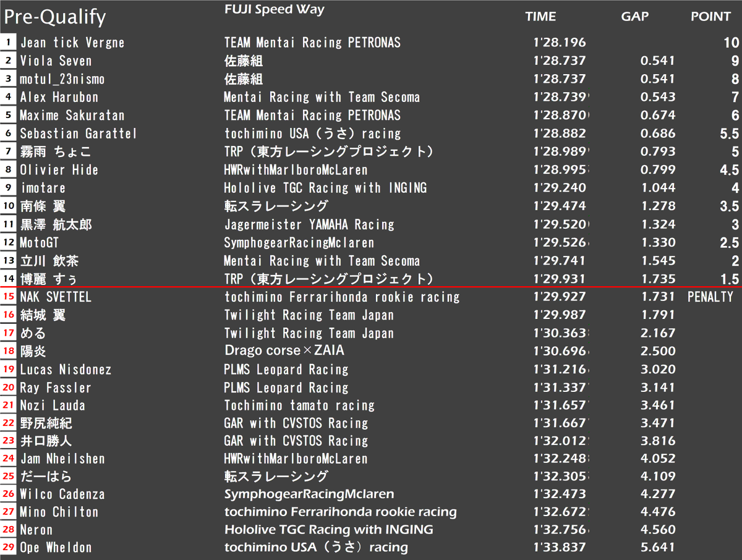The image size is (742, 560).
Task: Click the PENALTY label for NAK SVETTEL
Action: tap(710, 297)
